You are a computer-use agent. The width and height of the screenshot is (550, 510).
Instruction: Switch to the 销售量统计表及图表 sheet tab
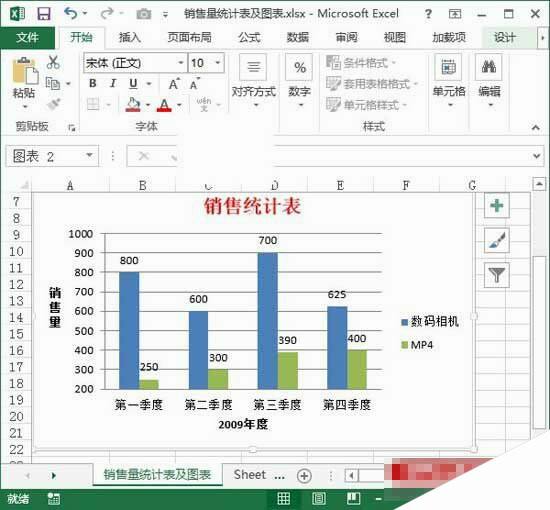157,475
